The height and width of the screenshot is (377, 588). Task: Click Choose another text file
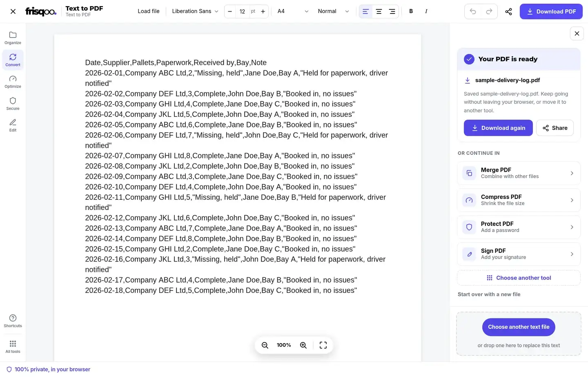(519, 327)
